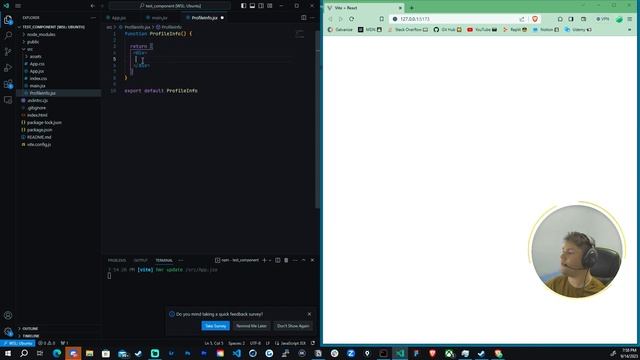This screenshot has width=640, height=360.
Task: Open the Remote Explorer view
Action: [x=8, y=100]
